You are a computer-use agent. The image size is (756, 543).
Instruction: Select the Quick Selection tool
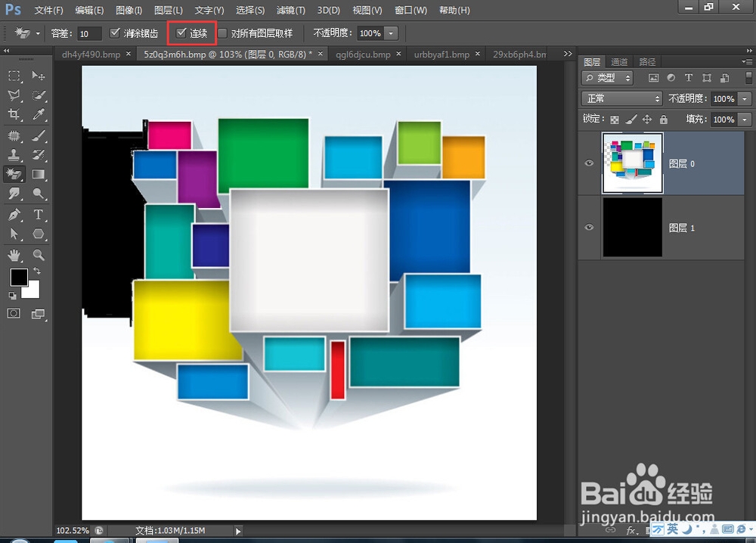39,95
